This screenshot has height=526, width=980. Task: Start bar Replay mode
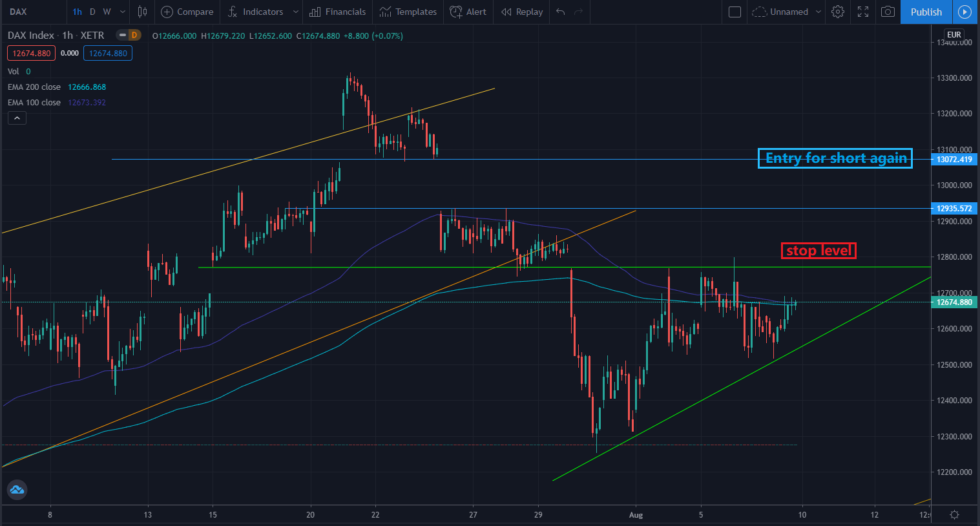click(x=522, y=12)
